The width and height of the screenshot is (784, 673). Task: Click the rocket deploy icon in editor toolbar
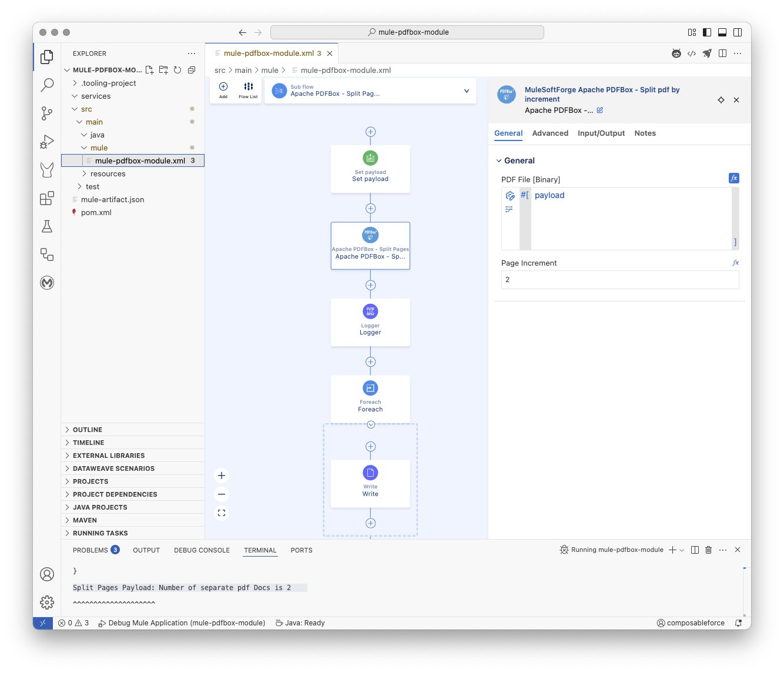(x=707, y=53)
